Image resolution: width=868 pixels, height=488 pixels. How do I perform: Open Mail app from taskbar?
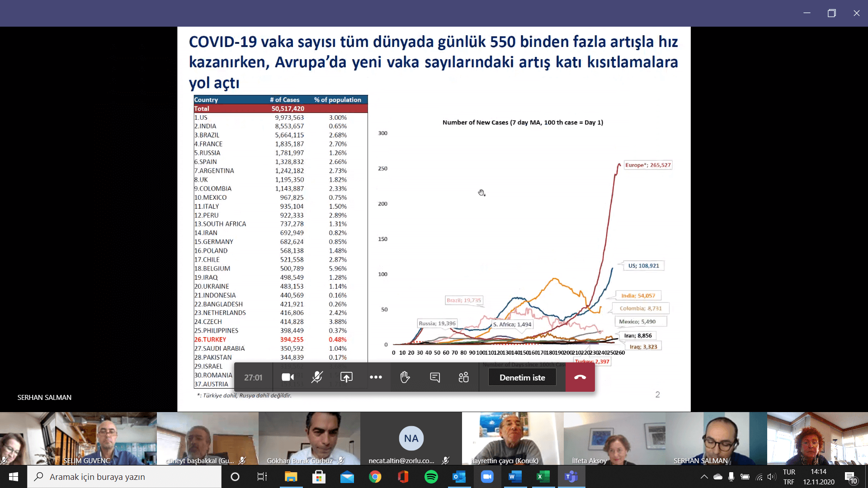(x=347, y=477)
